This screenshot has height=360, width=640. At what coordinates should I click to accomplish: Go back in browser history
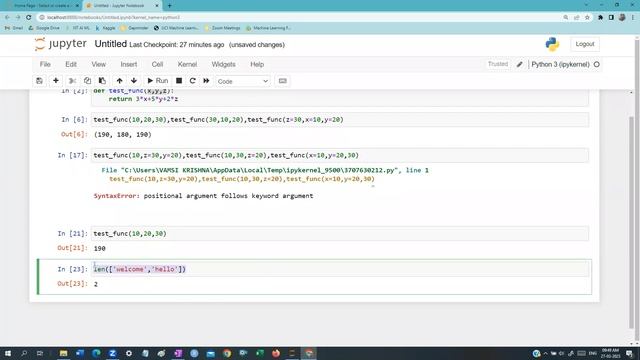pyautogui.click(x=7, y=18)
